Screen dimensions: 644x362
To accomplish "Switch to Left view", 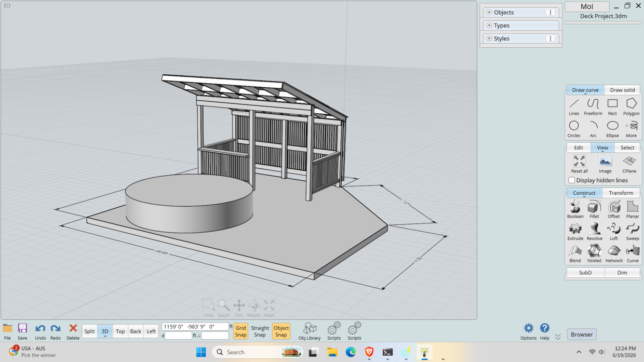I will click(151, 331).
